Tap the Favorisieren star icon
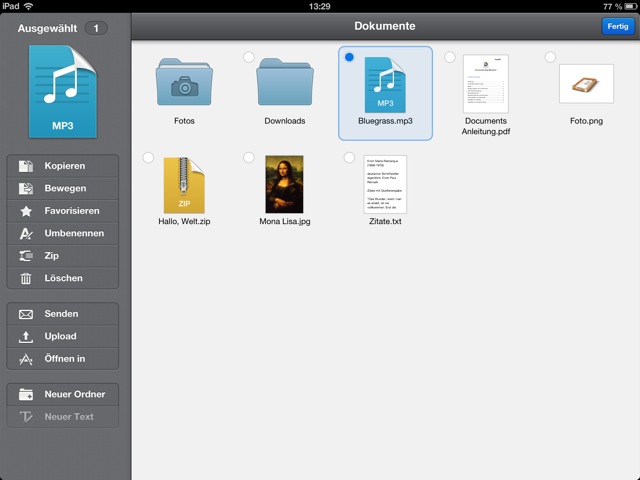The height and width of the screenshot is (480, 640). tap(26, 211)
